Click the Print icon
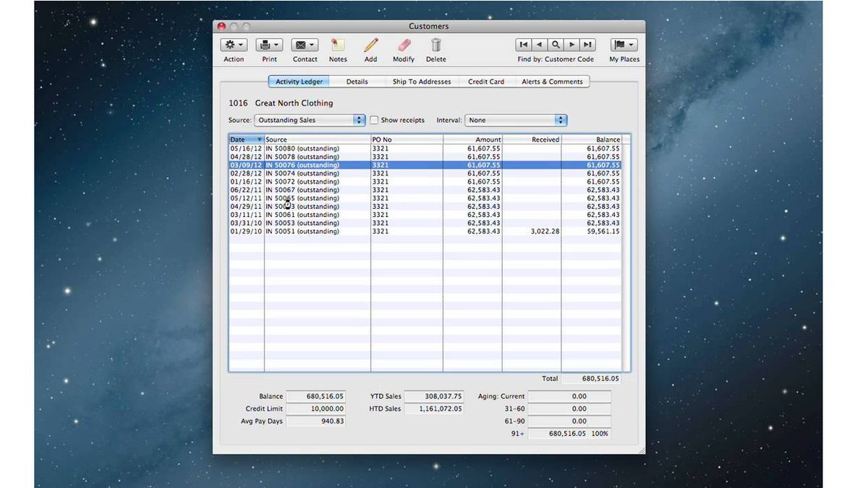The width and height of the screenshot is (868, 488). (x=268, y=45)
